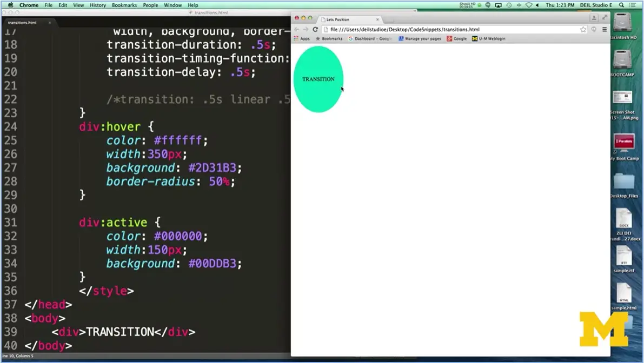The height and width of the screenshot is (363, 644).
Task: Click the Manage your pages bookmark flag icon
Action: [x=401, y=38]
